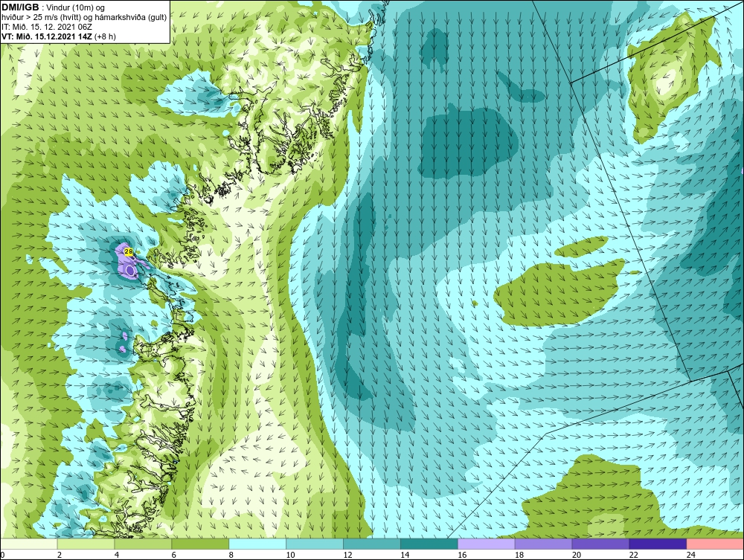Viewport: 744px width, 560px height.
Task: Click the 4-6 m/s green legend swatch
Action: [143, 544]
